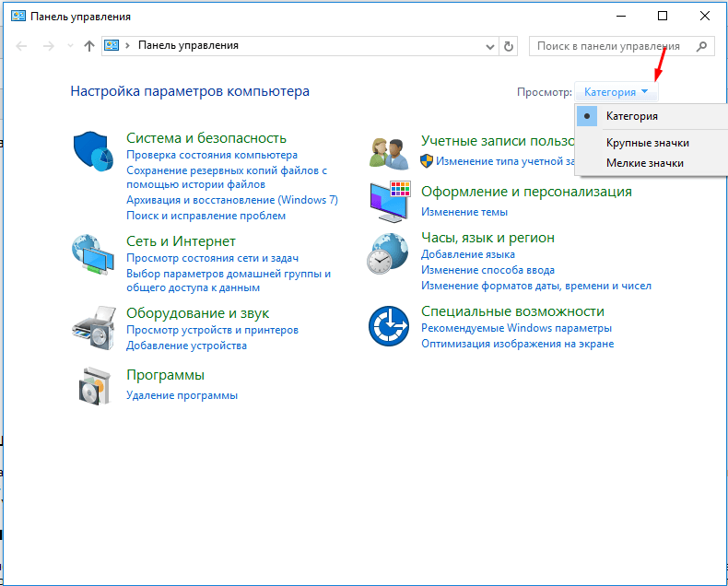Click Удаление программы link
Screen dimensions: 728x586
coord(182,395)
